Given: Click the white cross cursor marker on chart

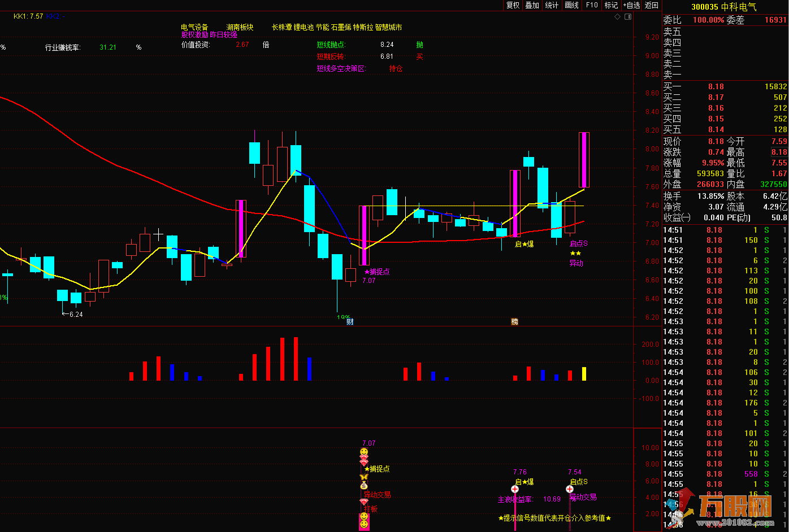Looking at the screenshot, I should [158, 234].
